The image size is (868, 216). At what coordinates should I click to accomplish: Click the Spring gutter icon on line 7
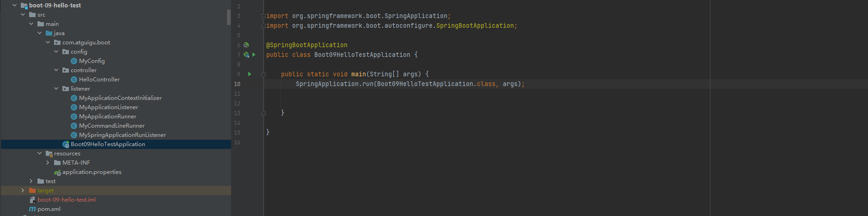click(x=246, y=55)
